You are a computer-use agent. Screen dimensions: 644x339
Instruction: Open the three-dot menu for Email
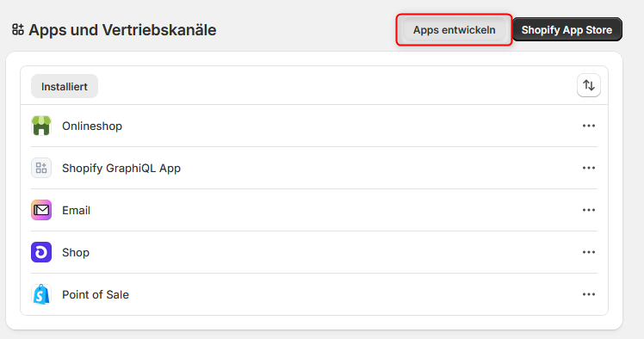click(589, 210)
